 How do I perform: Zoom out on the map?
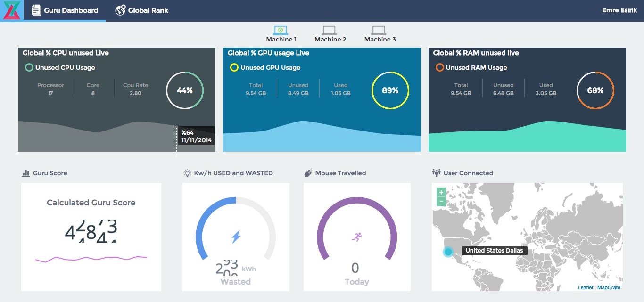[441, 202]
